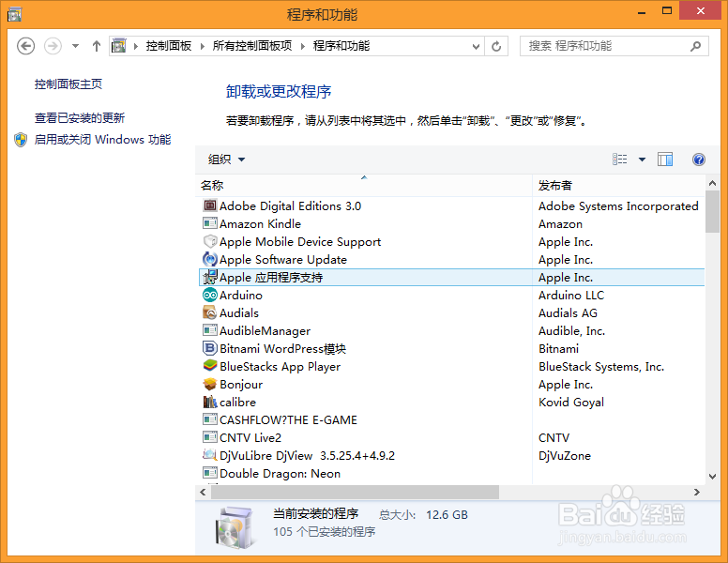Select the Bonjour entry name
The image size is (728, 563).
(241, 385)
